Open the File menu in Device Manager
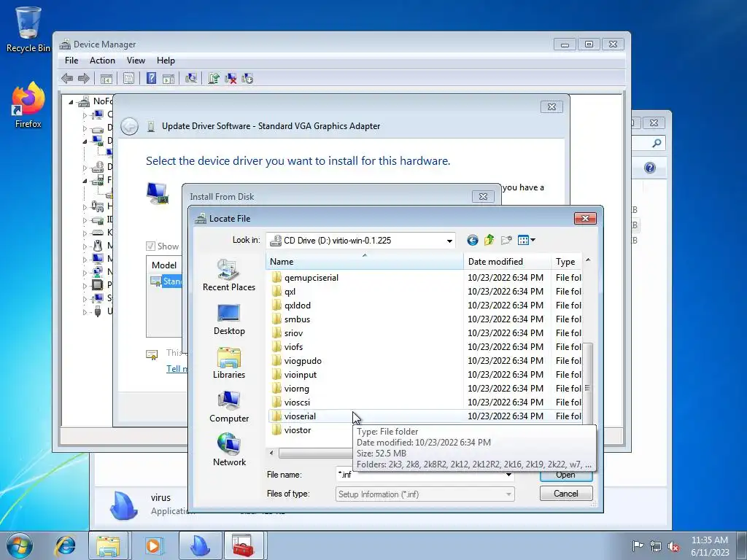Viewport: 747px width, 560px height. click(71, 61)
